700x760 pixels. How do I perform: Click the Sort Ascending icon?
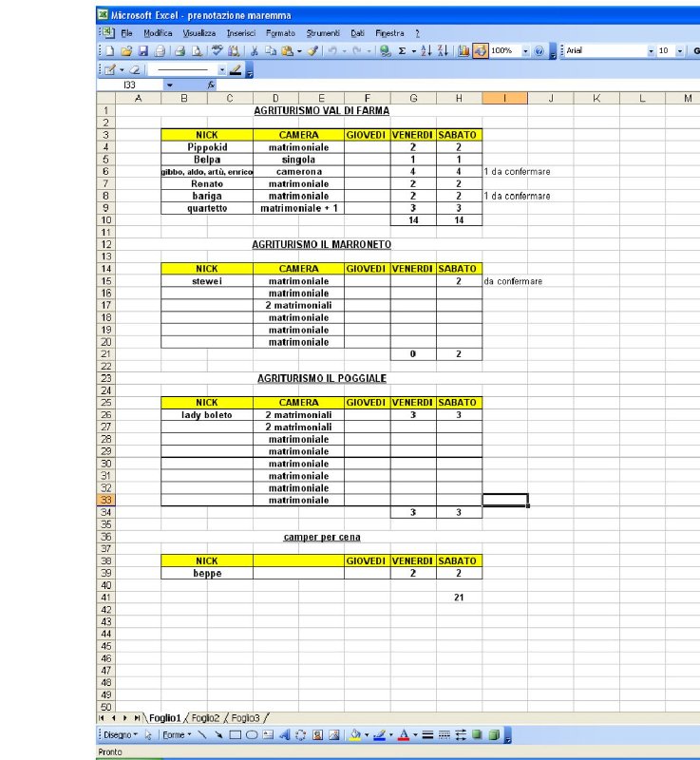[424, 51]
